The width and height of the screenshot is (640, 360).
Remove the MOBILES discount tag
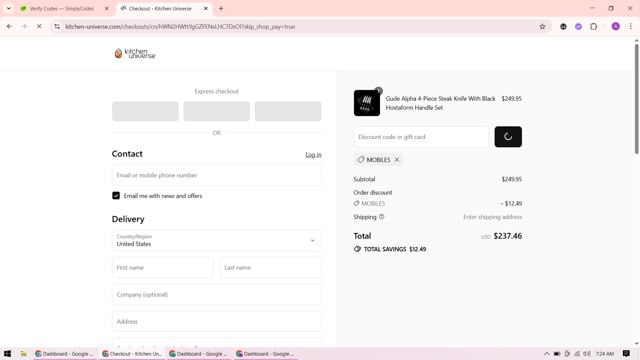click(397, 160)
